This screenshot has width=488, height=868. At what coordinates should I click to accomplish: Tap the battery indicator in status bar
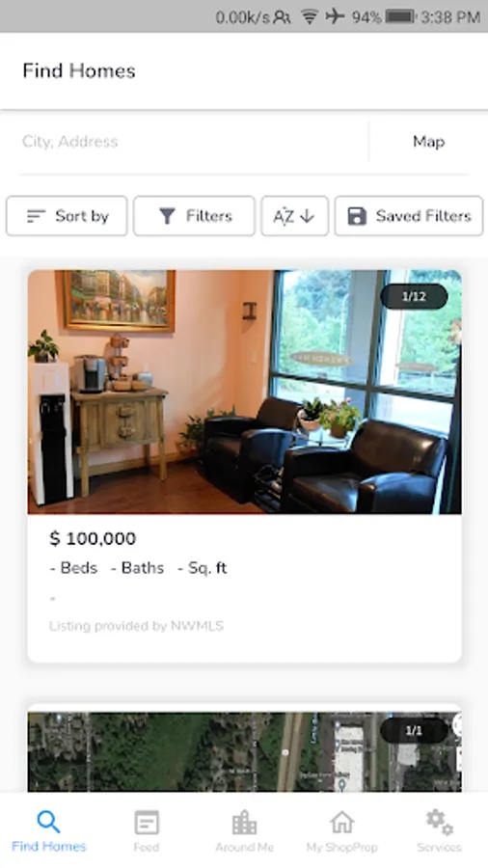(400, 16)
